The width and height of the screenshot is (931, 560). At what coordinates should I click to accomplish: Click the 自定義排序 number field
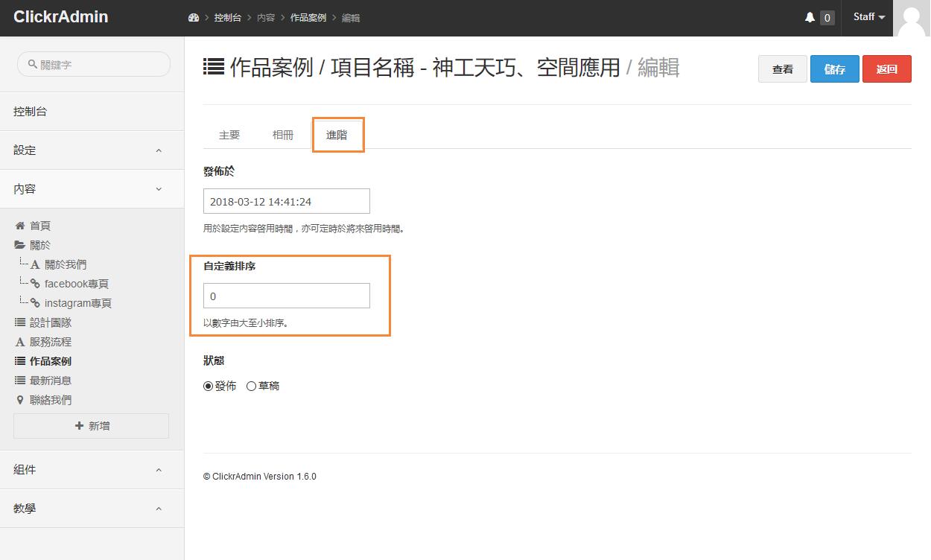coord(287,296)
